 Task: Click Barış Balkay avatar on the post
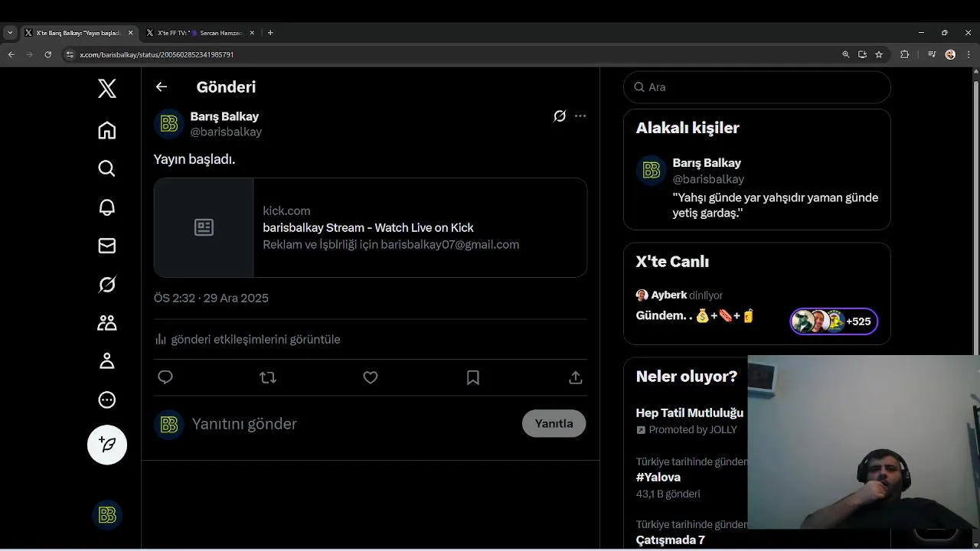click(x=169, y=124)
